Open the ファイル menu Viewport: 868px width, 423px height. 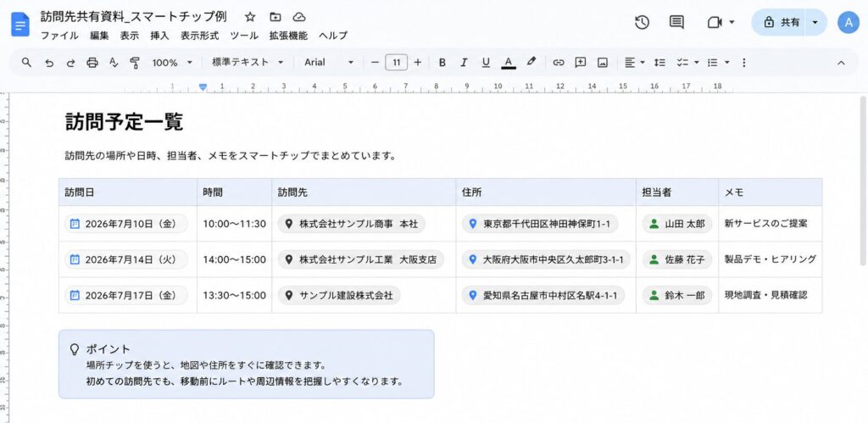pyautogui.click(x=59, y=36)
